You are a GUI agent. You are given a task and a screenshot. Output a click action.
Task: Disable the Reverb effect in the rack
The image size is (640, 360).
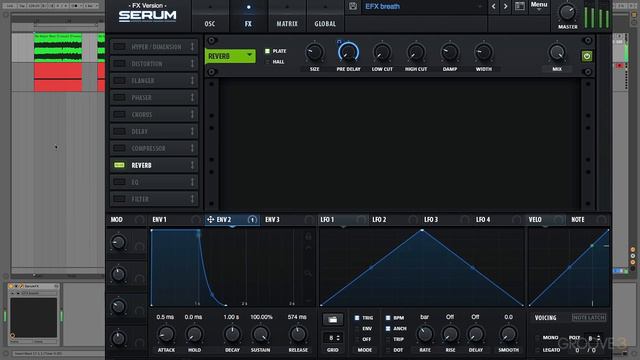(x=119, y=165)
